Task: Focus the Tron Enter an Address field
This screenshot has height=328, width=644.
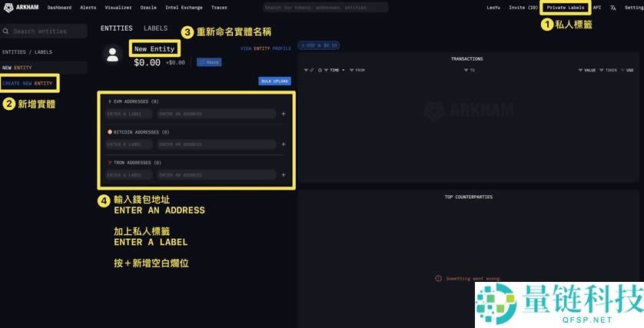Action: click(216, 175)
